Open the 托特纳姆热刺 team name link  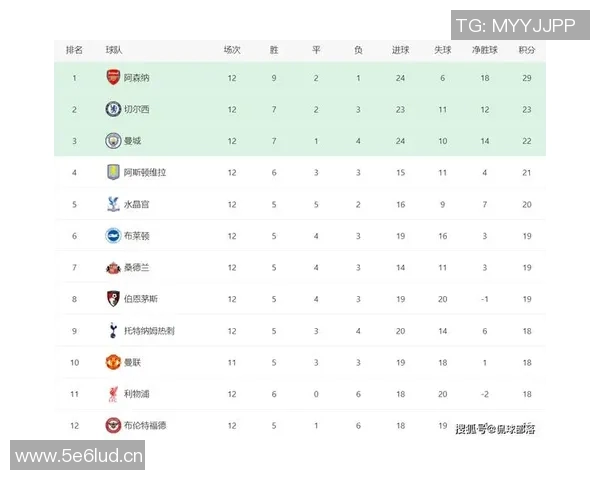[x=150, y=331]
